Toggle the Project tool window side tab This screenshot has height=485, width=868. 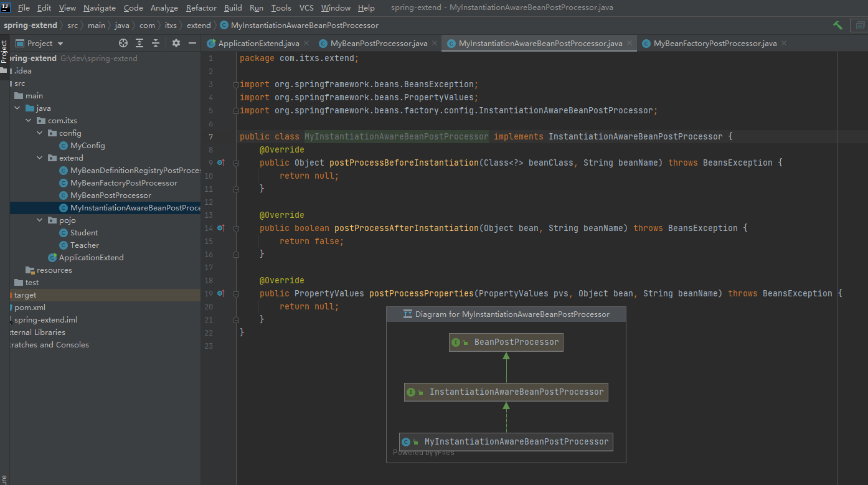[4, 52]
